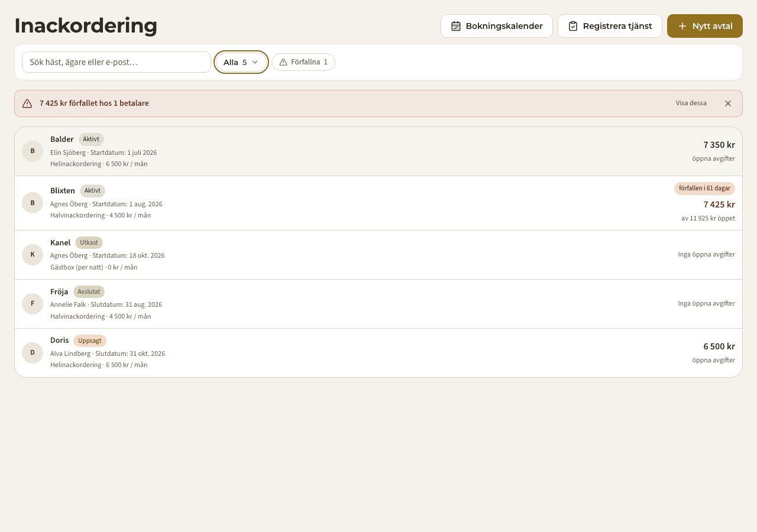
Task: Click Inga öppna avgifter in Kanel row
Action: coord(706,255)
